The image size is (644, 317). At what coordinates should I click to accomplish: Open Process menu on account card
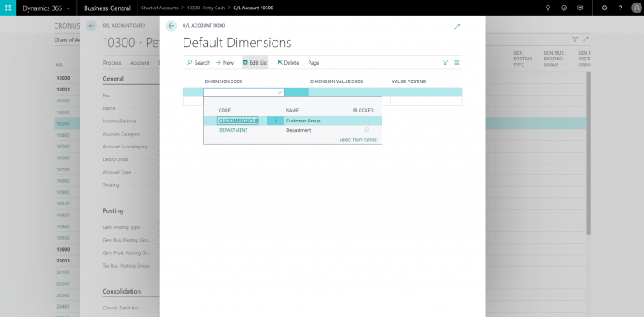click(112, 63)
